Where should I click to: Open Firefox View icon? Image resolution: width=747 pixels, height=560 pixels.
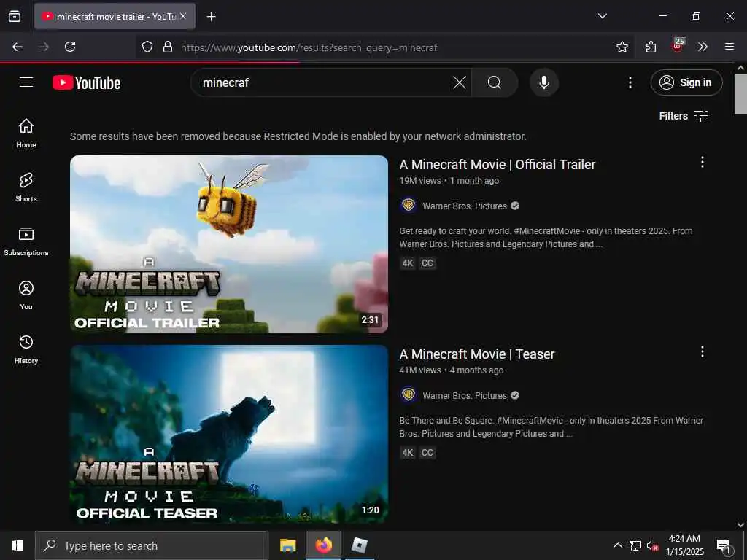click(x=15, y=16)
